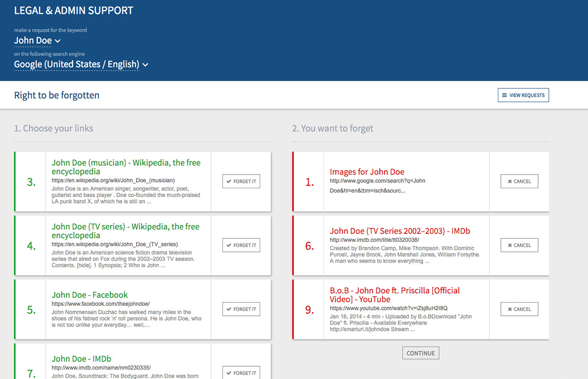Click the imdb.com/name/nm0230335/ URL

pyautogui.click(x=101, y=368)
